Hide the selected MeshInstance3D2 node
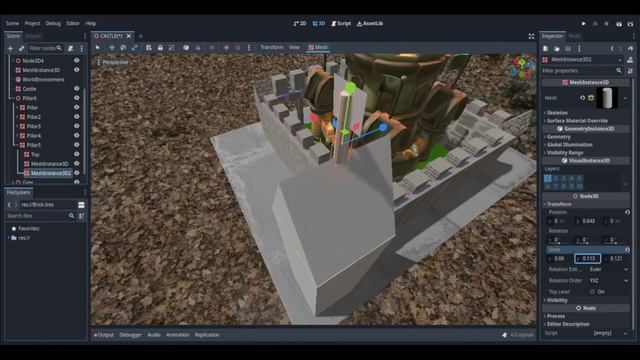 [76, 173]
